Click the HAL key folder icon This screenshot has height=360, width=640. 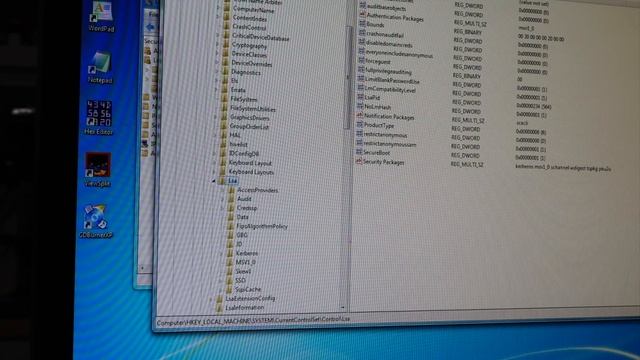click(x=224, y=135)
